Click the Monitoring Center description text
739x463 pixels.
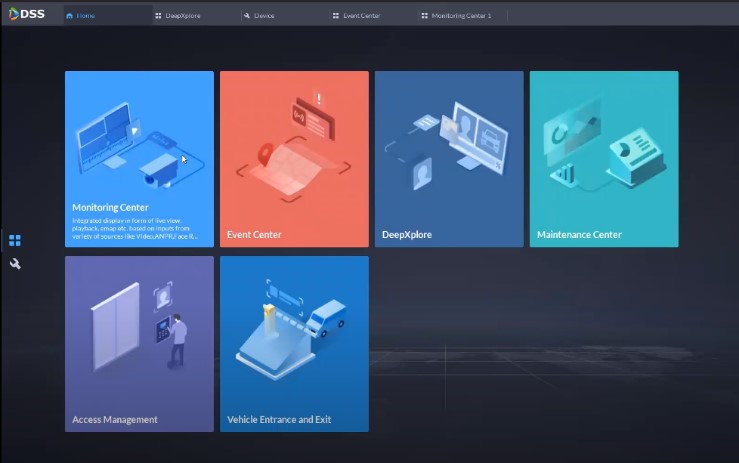point(135,229)
